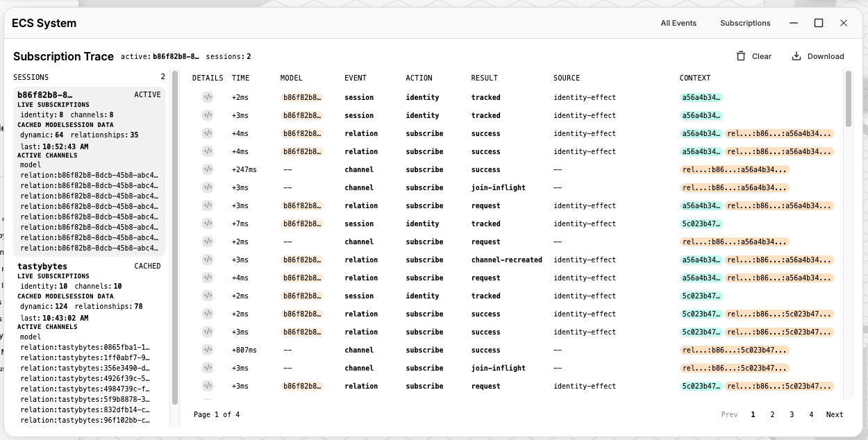Open details for the channel-recreated row
868x440 pixels.
[x=208, y=260]
